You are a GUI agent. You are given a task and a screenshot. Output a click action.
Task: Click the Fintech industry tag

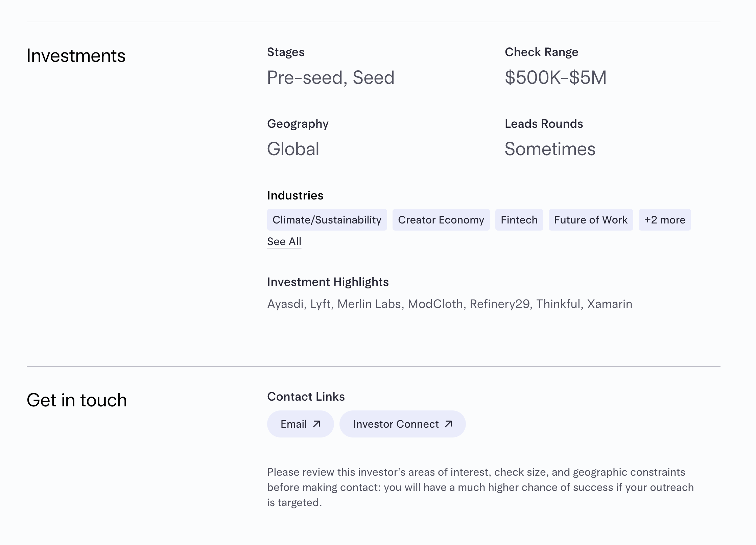pos(519,220)
